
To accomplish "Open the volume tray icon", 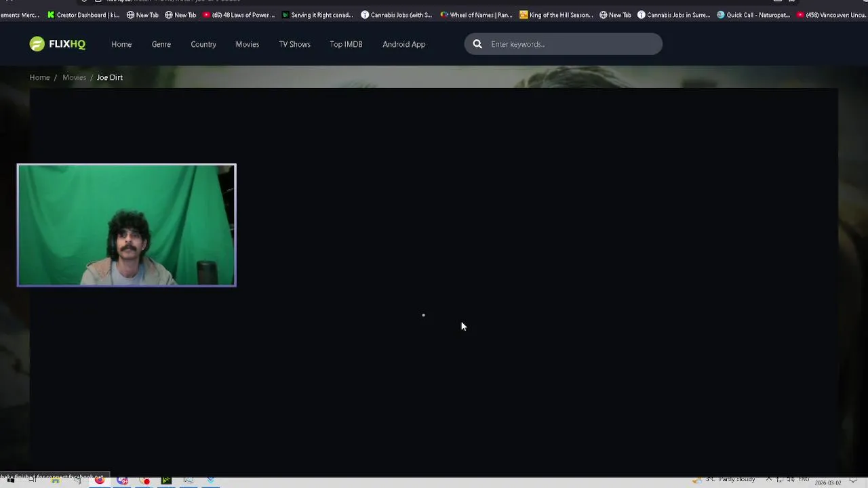I will pyautogui.click(x=791, y=480).
